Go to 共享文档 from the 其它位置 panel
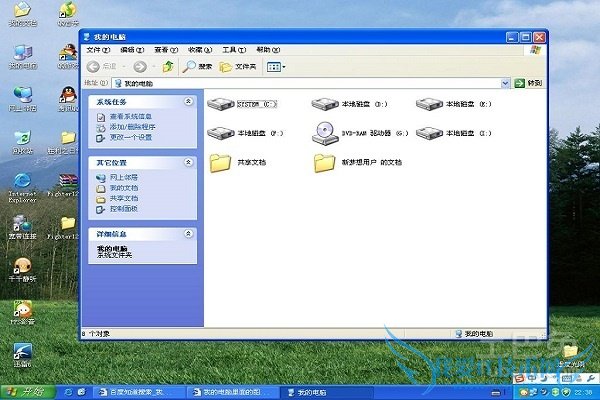This screenshot has height=400, width=600. pos(124,198)
